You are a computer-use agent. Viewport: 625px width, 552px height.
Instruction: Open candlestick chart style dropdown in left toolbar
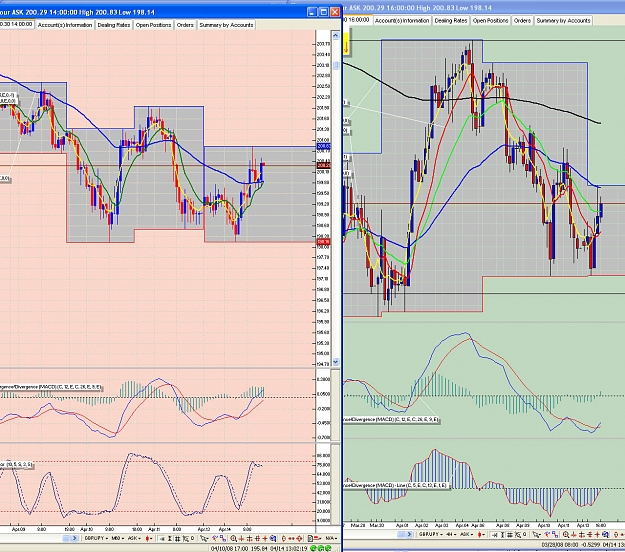(x=149, y=538)
